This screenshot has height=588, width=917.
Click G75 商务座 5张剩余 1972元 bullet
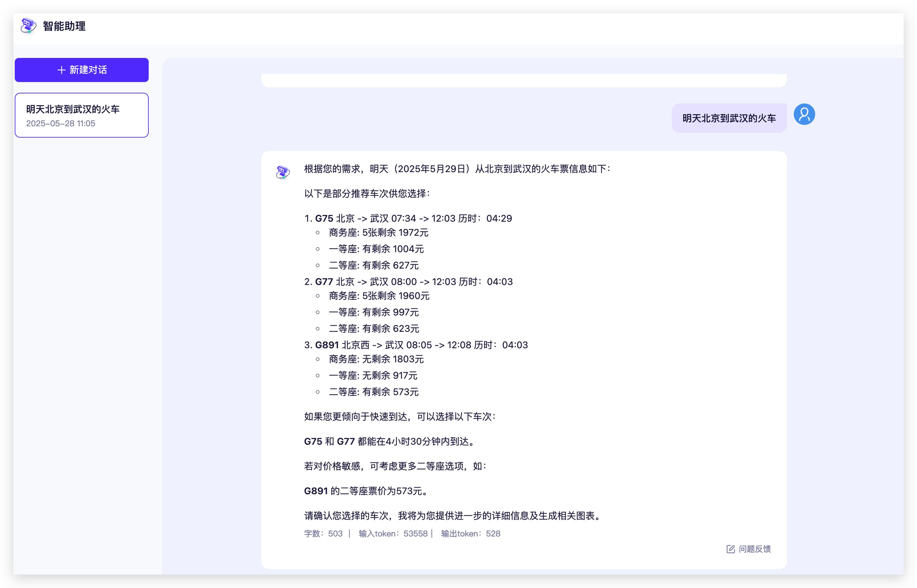pyautogui.click(x=378, y=232)
